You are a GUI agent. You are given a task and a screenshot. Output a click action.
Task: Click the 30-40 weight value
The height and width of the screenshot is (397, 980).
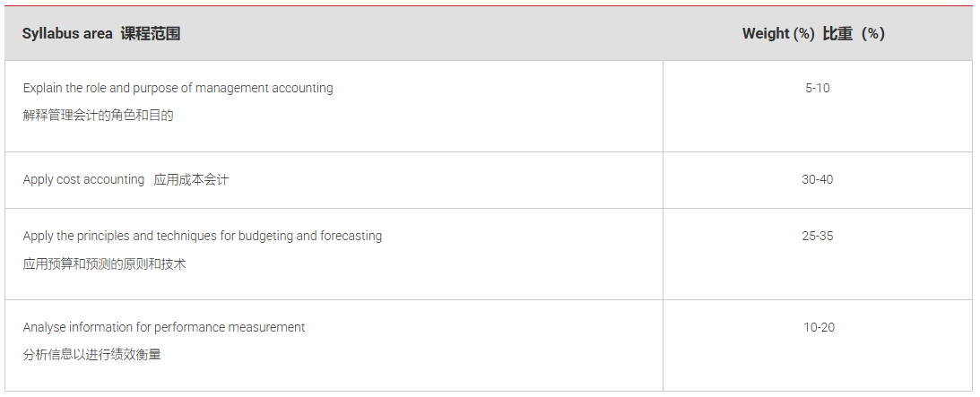coord(817,179)
